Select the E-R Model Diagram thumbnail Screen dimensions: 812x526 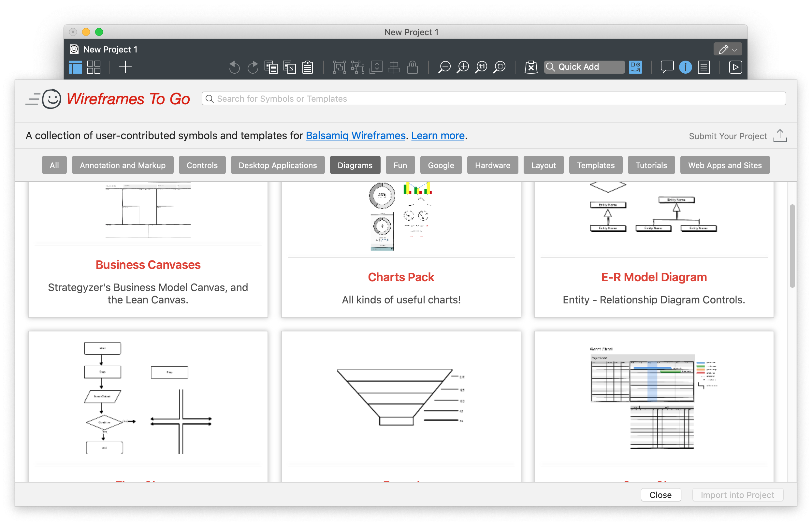653,207
